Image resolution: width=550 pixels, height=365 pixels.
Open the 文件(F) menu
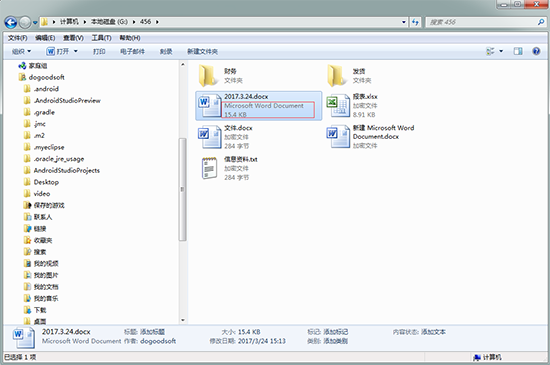pyautogui.click(x=17, y=38)
